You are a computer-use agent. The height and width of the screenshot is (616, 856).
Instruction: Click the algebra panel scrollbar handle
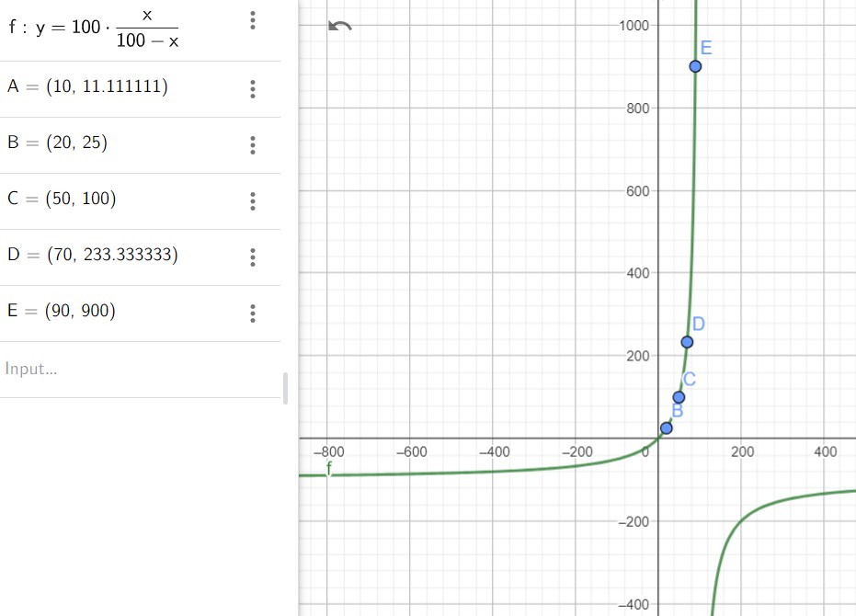click(285, 388)
